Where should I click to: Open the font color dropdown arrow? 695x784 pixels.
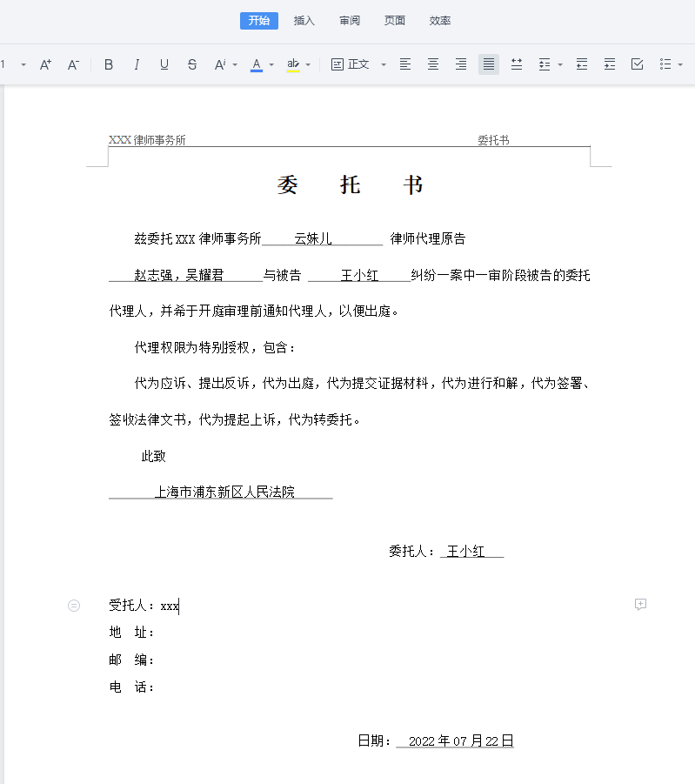pyautogui.click(x=271, y=64)
